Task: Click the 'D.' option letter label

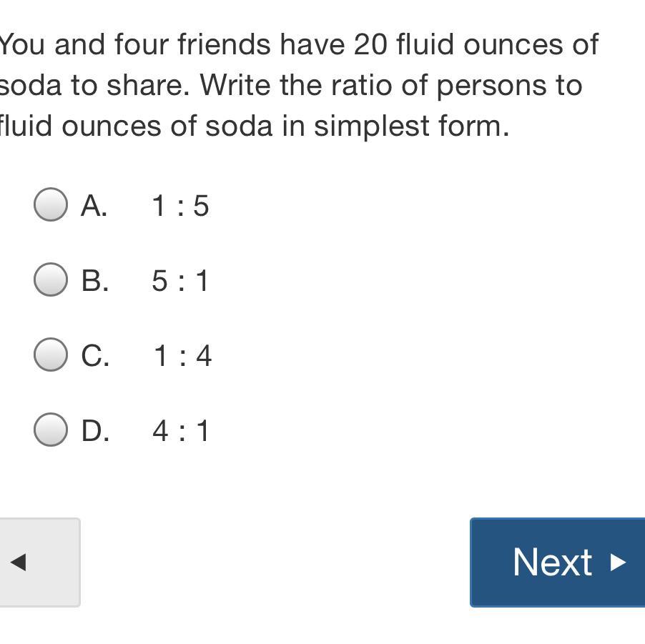Action: [x=95, y=431]
